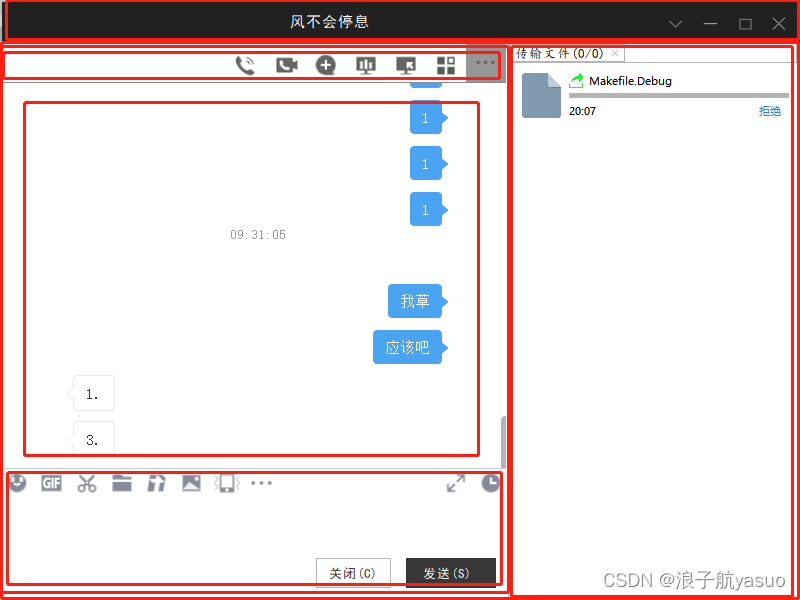Click the received 3. message bubble

pyautogui.click(x=94, y=438)
